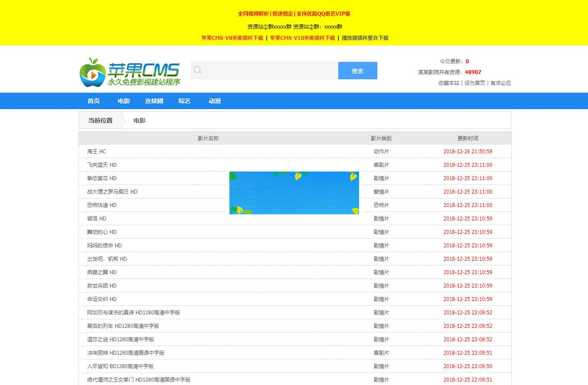
Task: Open the 连续剧 section
Action: point(154,101)
